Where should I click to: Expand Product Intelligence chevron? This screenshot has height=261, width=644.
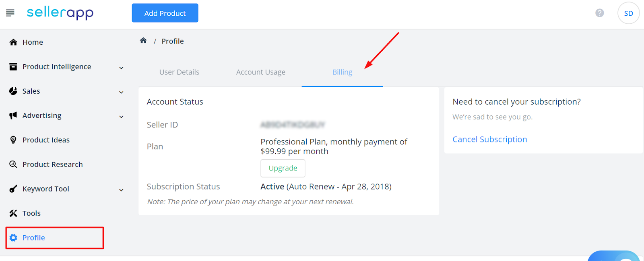click(x=121, y=68)
